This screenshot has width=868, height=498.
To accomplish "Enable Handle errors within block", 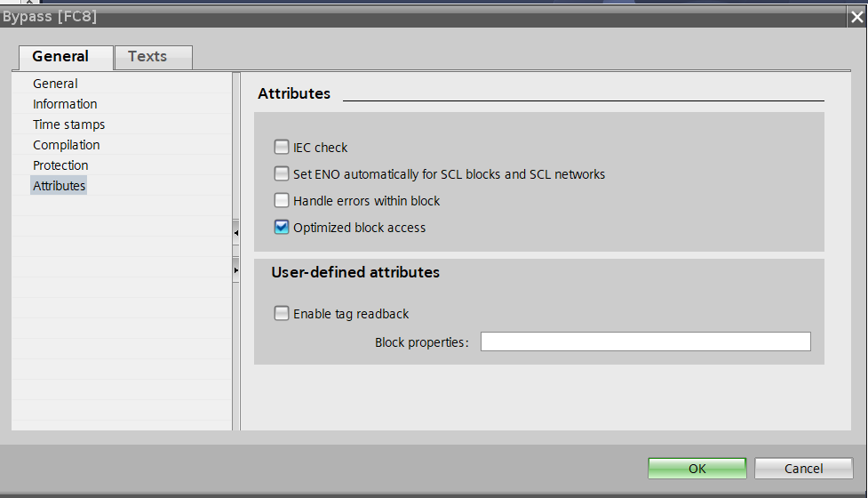I will coord(282,200).
